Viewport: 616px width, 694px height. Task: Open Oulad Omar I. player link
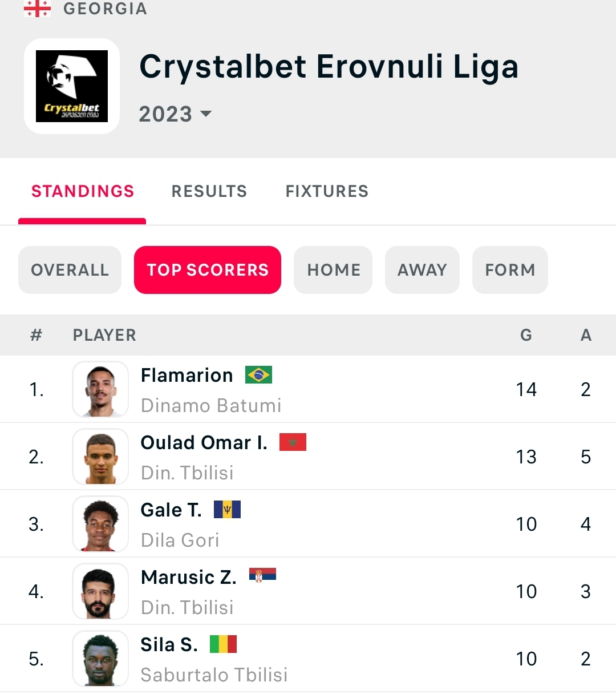pyautogui.click(x=204, y=443)
